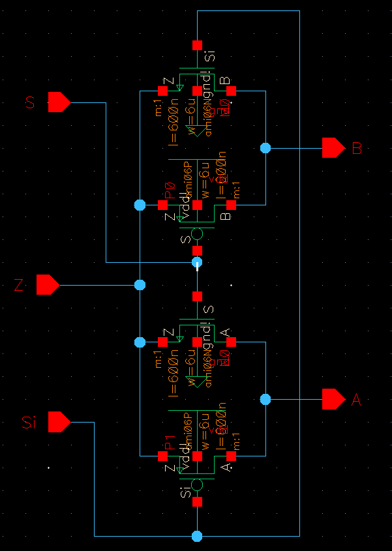Click the bottom Si wire junction dot
Image resolution: width=392 pixels, height=551 pixels.
pos(197,536)
